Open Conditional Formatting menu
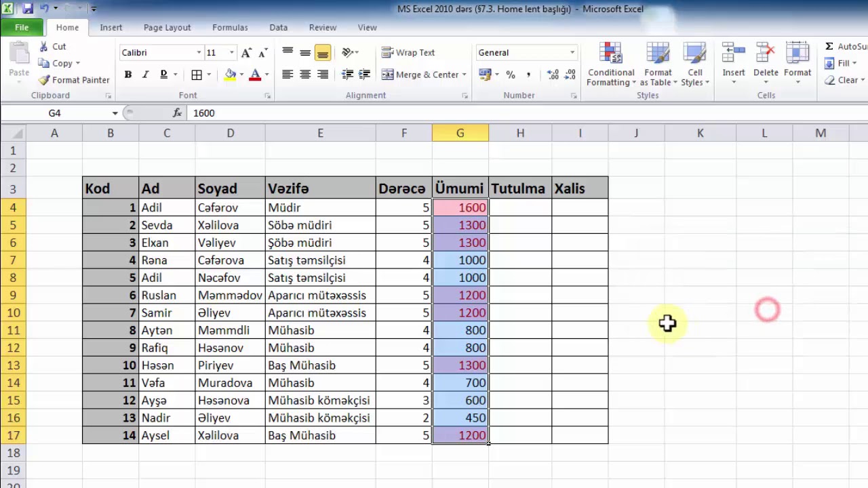 click(611, 65)
